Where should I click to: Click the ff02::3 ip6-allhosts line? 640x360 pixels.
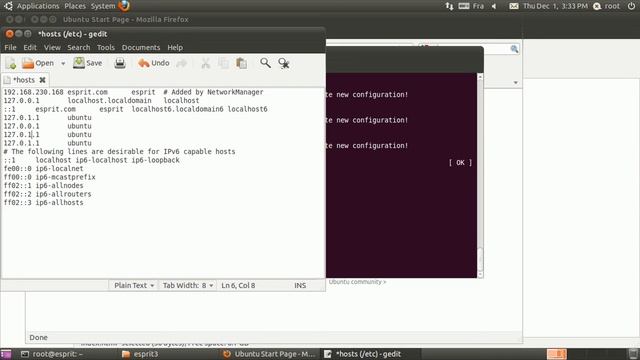(x=43, y=202)
